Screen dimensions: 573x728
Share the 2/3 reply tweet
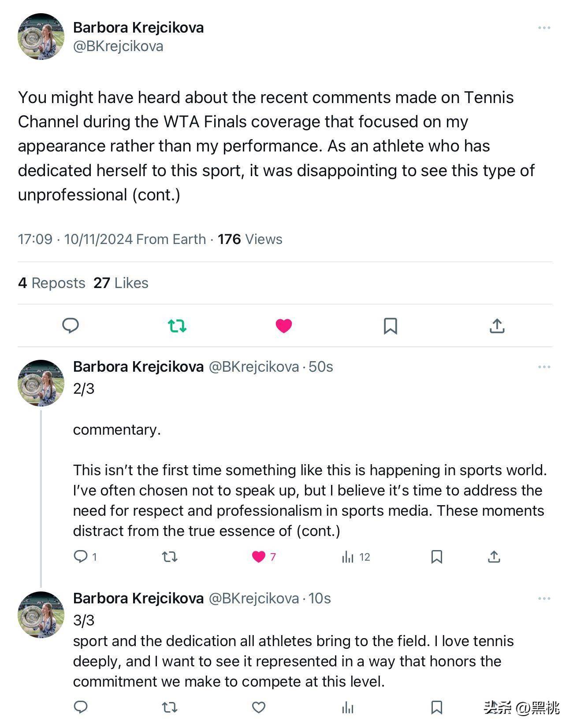494,557
